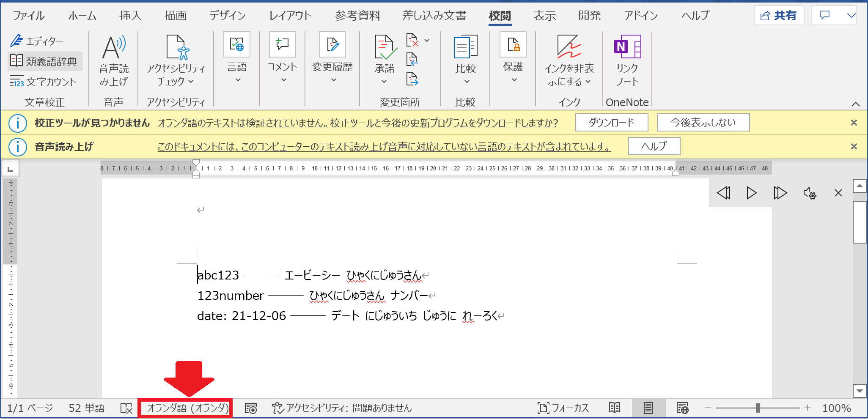Click the 保護 protect document icon
The width and height of the screenshot is (868, 419).
tap(513, 44)
